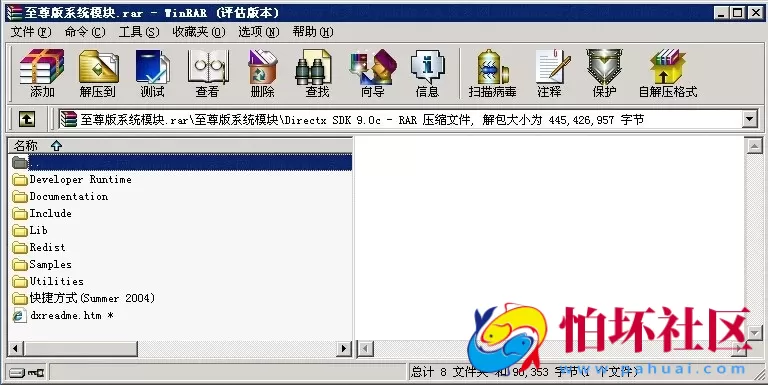Click the file list horizontal scrollbar thumb
Screen dimensions: 768x385
point(81,349)
